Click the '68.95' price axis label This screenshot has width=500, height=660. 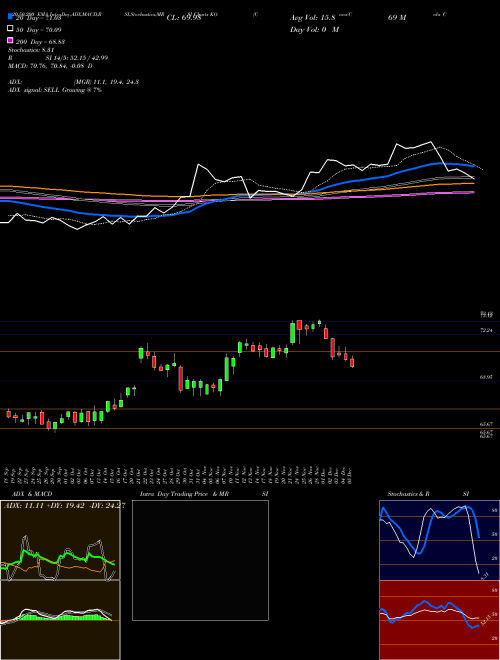pos(487,377)
